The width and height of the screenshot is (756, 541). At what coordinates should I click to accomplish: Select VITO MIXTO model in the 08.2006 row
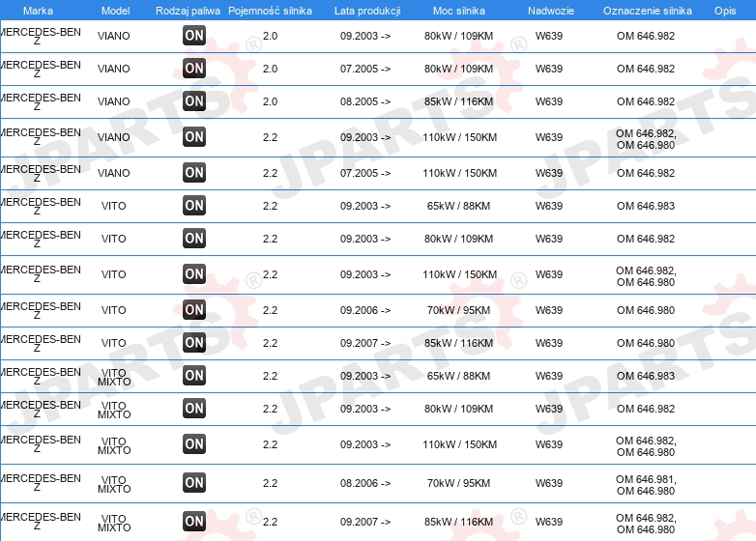tap(114, 485)
